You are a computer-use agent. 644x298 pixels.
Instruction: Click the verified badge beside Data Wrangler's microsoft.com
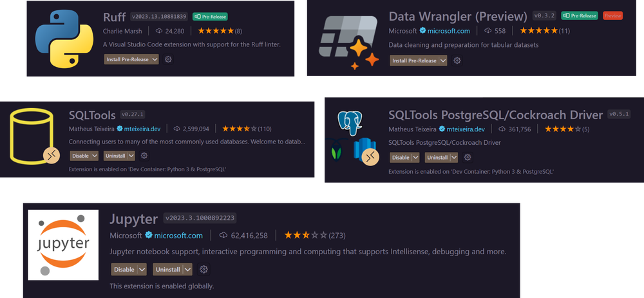[x=422, y=30]
